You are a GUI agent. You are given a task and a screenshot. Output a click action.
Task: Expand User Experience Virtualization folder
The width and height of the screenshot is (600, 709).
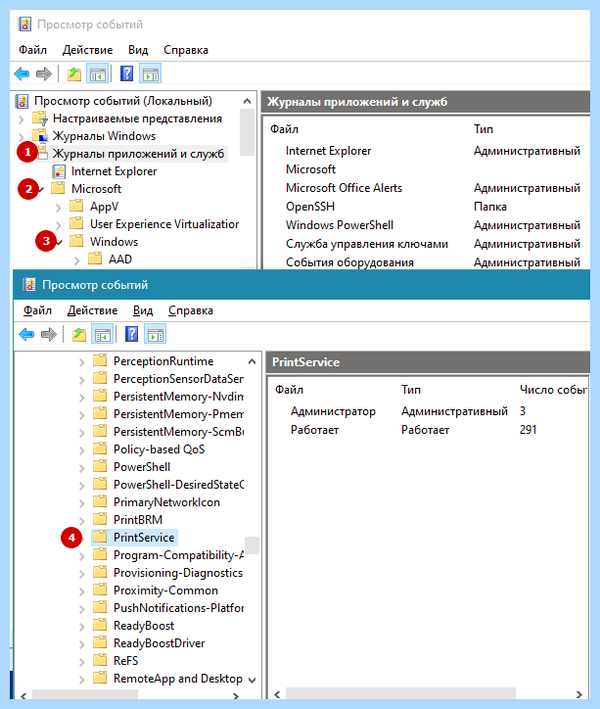pos(58,225)
